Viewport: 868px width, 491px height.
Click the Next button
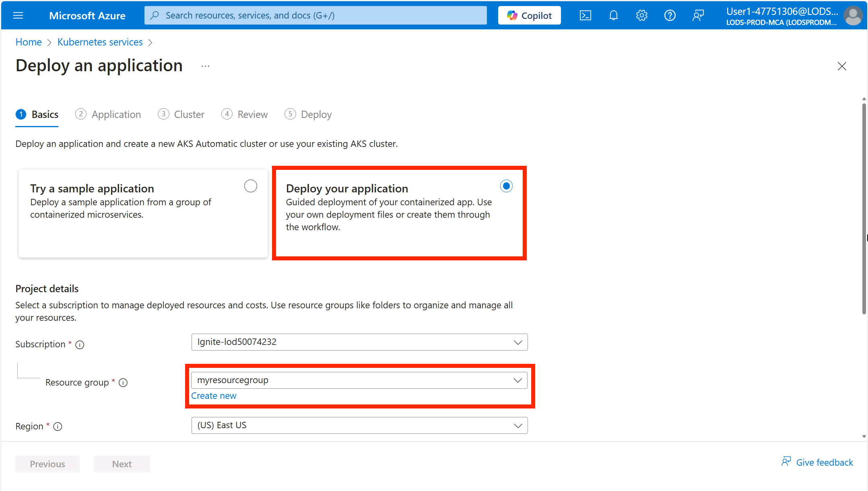click(121, 464)
